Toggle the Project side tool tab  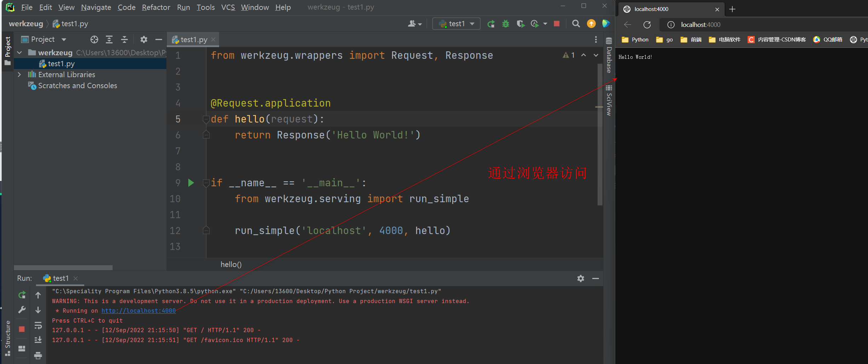click(x=7, y=51)
